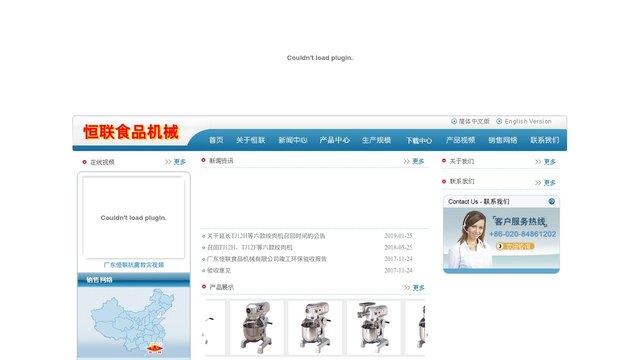This screenshot has height=360, width=640.
Task: Click the 广东恒联抗震救灾视频 link
Action: click(134, 265)
